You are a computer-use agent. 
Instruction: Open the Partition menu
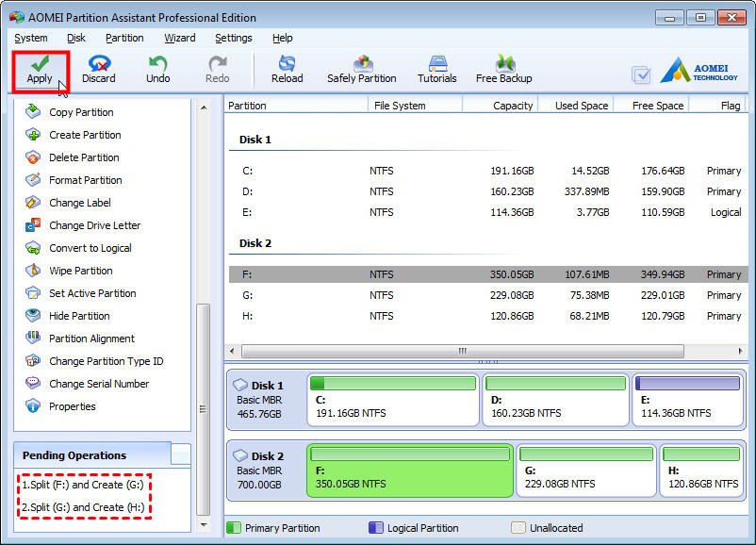(x=124, y=38)
